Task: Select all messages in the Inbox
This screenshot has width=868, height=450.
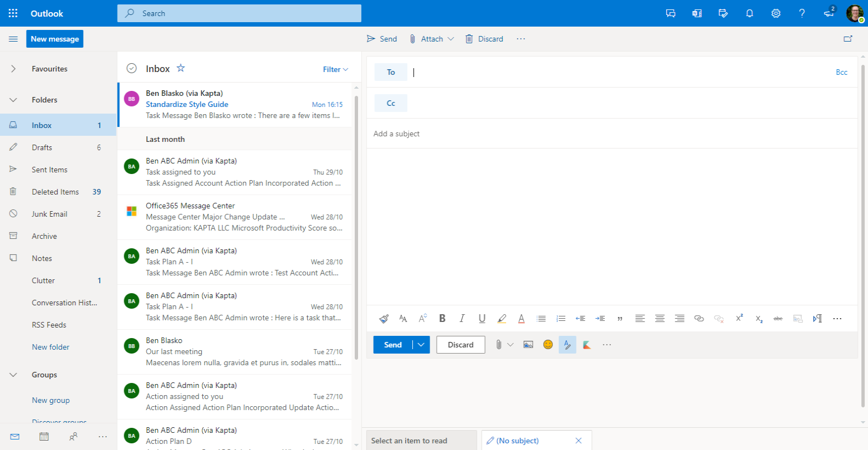Action: click(x=131, y=68)
